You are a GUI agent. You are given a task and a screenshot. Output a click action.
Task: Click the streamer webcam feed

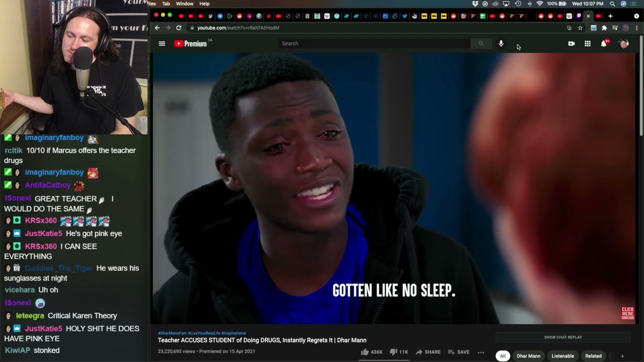(x=74, y=67)
